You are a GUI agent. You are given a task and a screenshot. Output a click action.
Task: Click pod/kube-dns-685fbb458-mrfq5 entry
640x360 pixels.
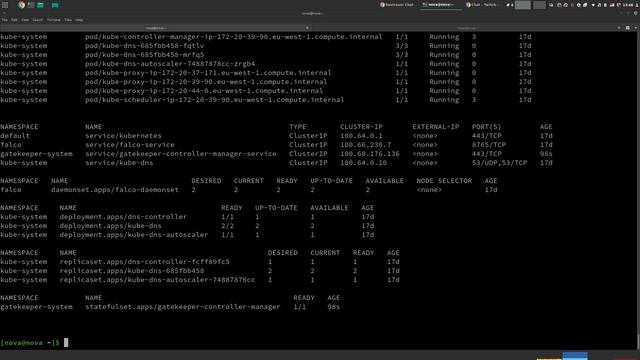[144, 55]
